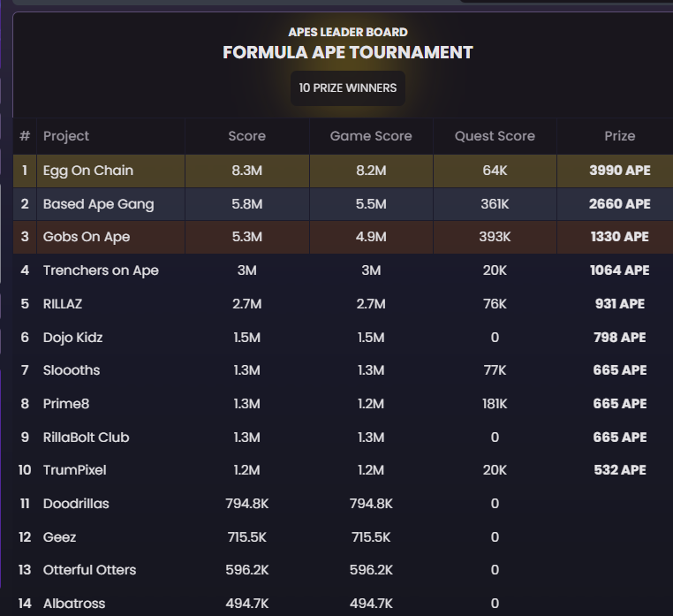Select the RILLAZ project name

pos(63,304)
